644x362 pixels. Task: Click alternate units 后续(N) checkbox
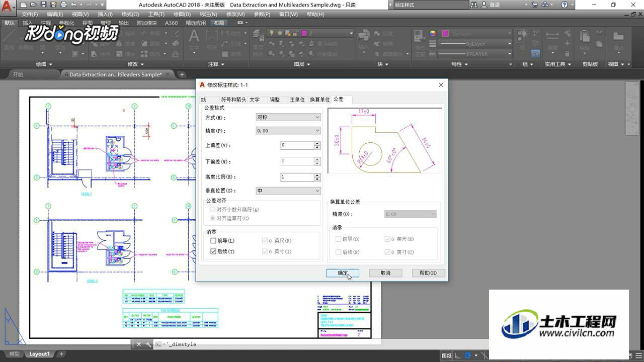tap(339, 252)
